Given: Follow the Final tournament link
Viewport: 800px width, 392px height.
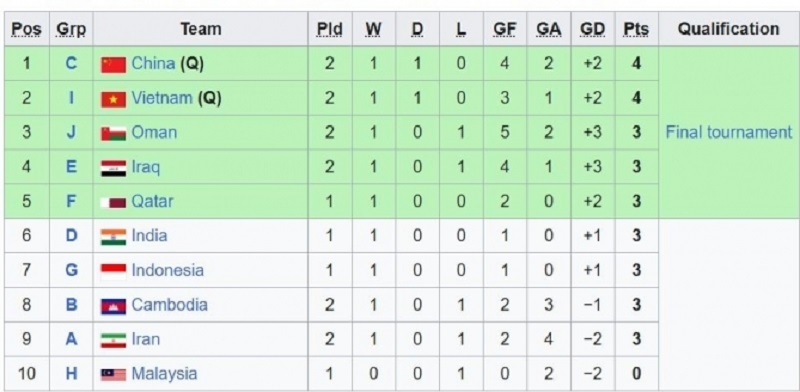Looking at the screenshot, I should coord(729,133).
